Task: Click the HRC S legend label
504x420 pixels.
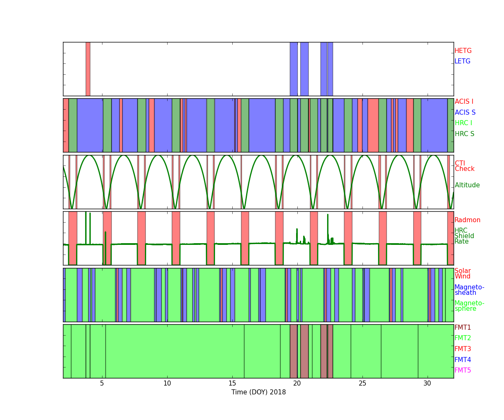Action: [464, 134]
